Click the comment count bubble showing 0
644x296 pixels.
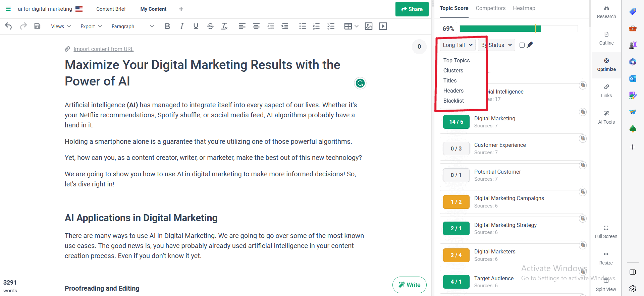coord(419,47)
